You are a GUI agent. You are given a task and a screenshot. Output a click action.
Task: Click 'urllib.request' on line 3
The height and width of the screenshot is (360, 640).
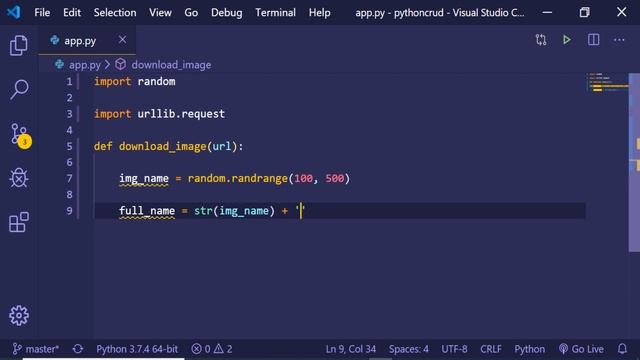click(x=181, y=114)
